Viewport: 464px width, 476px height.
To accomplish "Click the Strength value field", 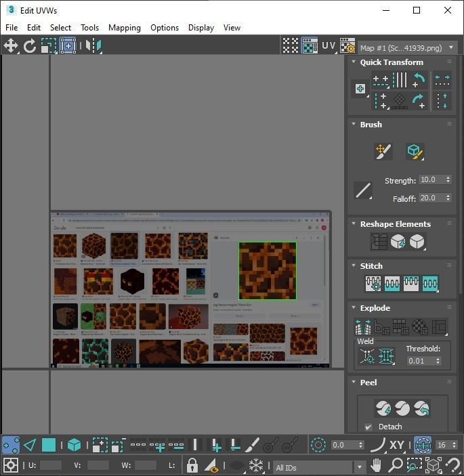I will click(431, 179).
